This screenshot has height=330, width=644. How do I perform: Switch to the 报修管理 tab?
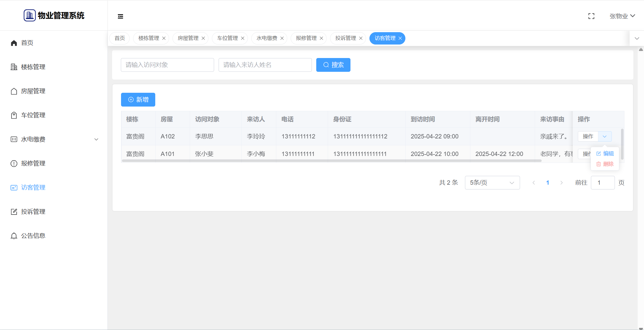(x=306, y=38)
